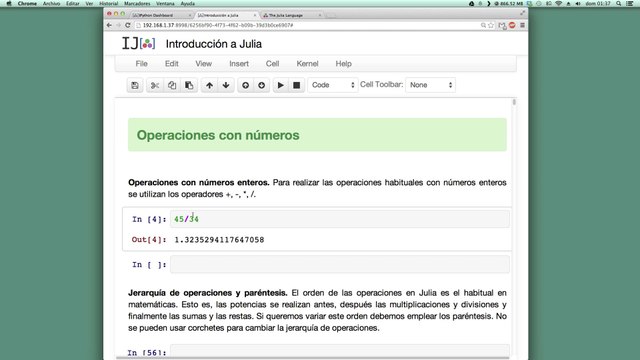Screen dimensions: 640x360
Task: Run the current cell
Action: [x=280, y=85]
